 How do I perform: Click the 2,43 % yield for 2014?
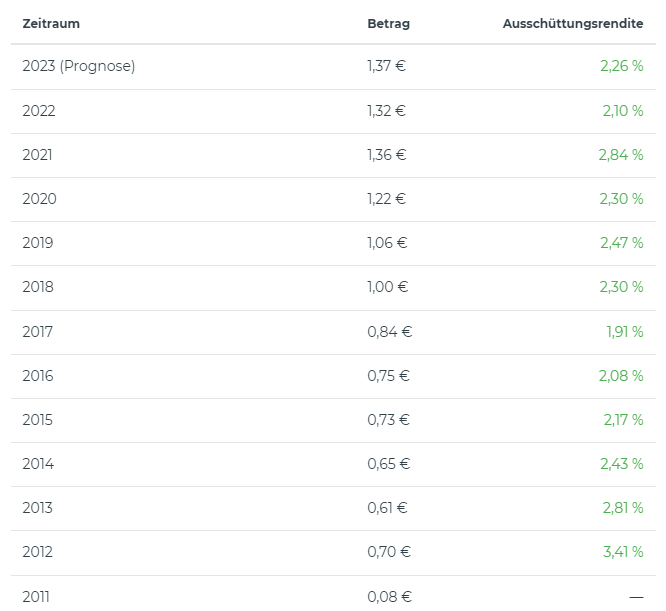pyautogui.click(x=621, y=464)
